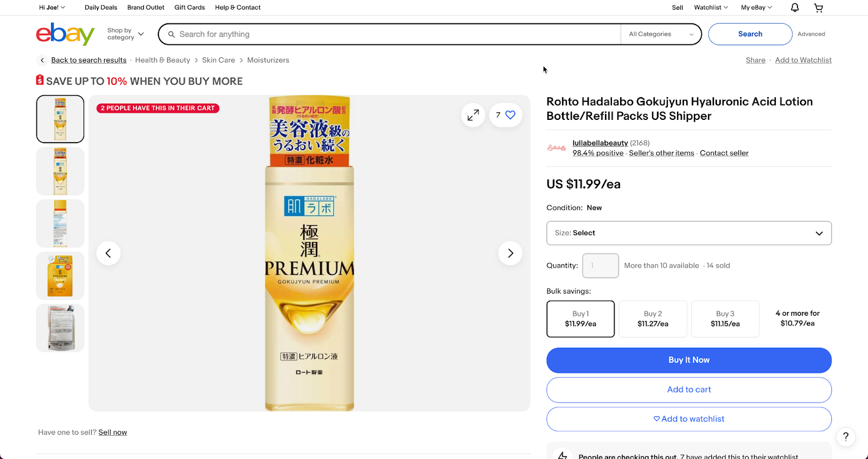This screenshot has height=459, width=868.
Task: Click Add to Watchlist link near Share
Action: pos(803,60)
